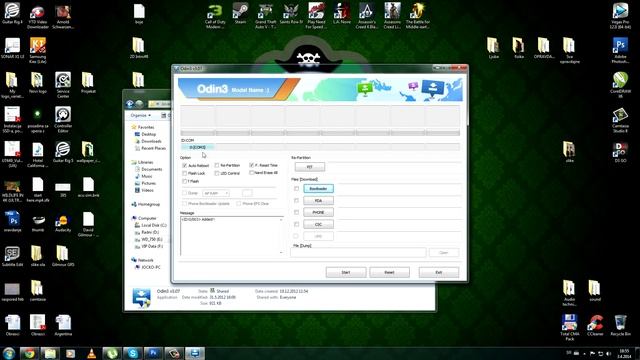Screen dimensions: 640x360
Task: Click the PIT button in Odin3
Action: click(x=310, y=167)
